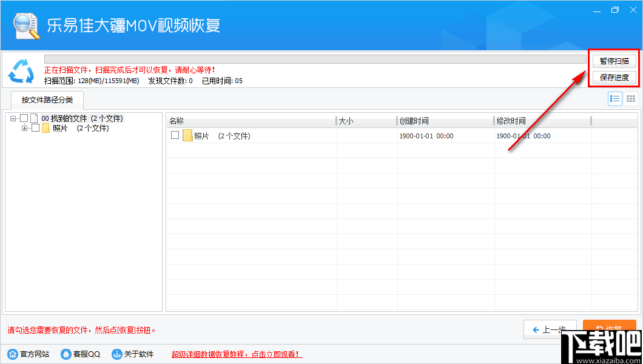Screen dimensions: 643x364
Task: Check the 00 找到的文件 tree checkbox
Action: pos(23,118)
